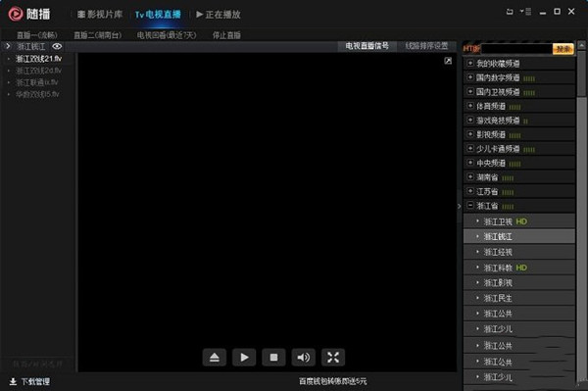Start playback with the play button

click(244, 358)
